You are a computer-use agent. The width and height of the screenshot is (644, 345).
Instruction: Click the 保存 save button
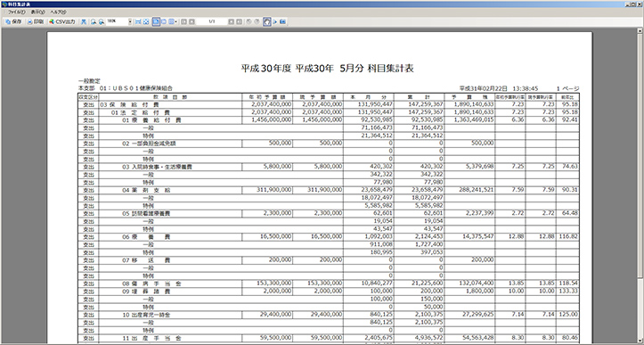tap(13, 21)
